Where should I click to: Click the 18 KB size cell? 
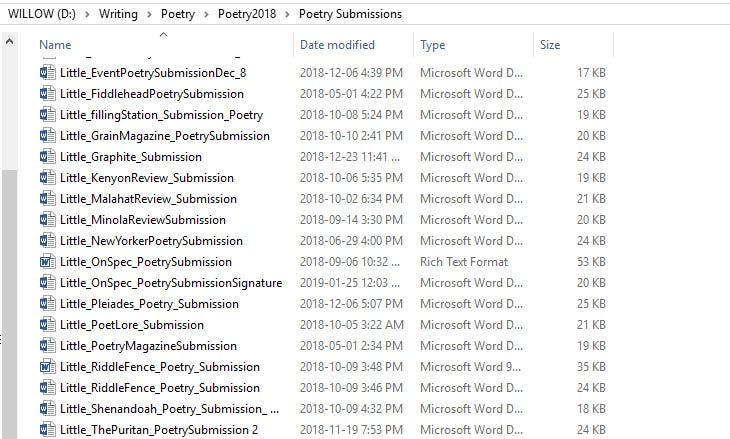tap(591, 409)
